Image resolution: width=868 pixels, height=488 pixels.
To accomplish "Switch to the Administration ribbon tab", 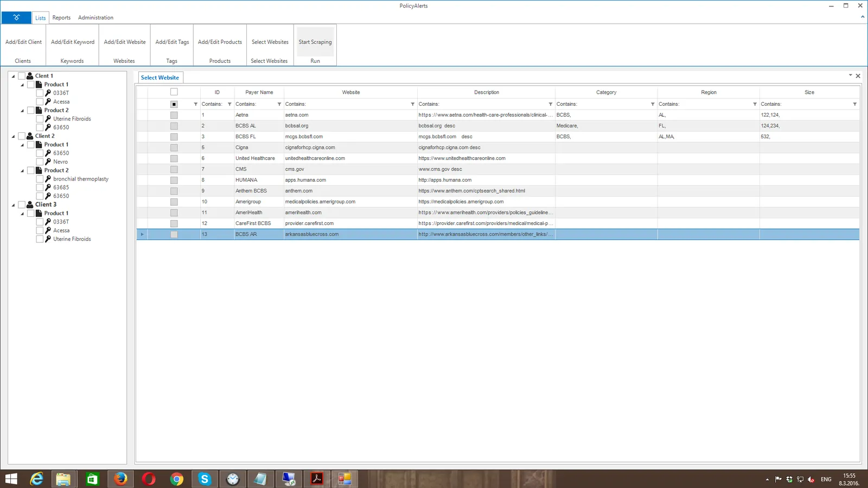I will click(95, 18).
